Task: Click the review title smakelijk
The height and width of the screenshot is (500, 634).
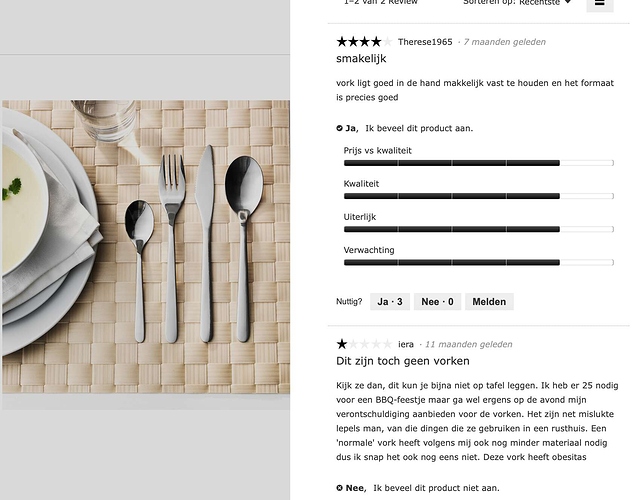Action: point(361,59)
